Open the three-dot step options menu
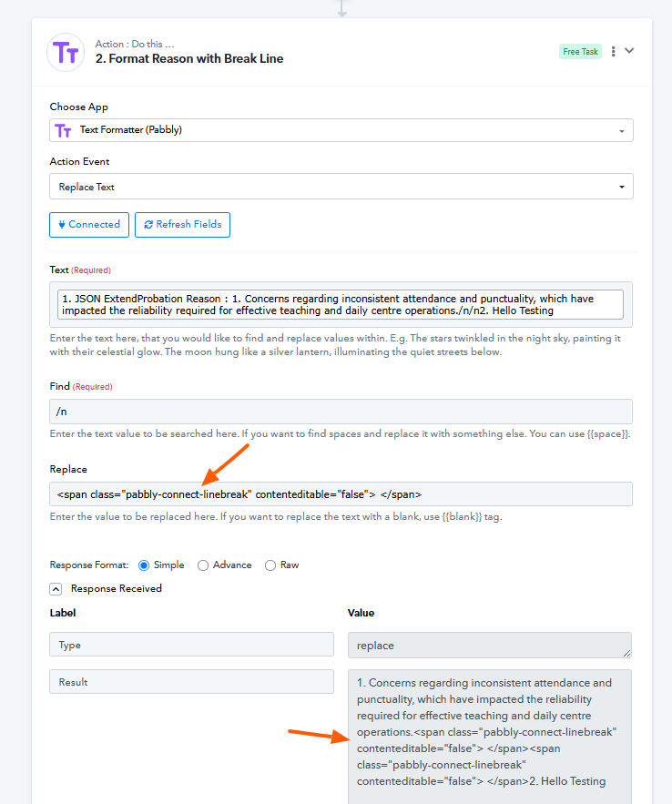Image resolution: width=672 pixels, height=804 pixels. (x=614, y=51)
